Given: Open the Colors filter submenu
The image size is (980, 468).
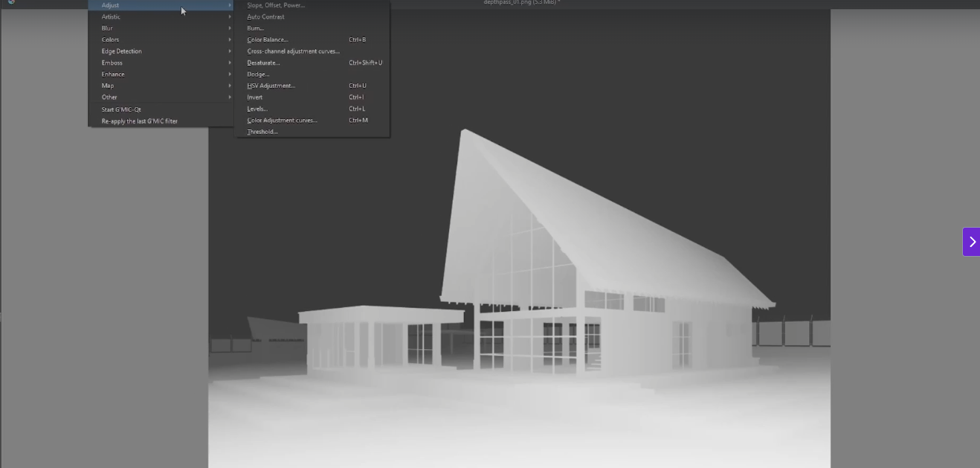Looking at the screenshot, I should click(110, 40).
